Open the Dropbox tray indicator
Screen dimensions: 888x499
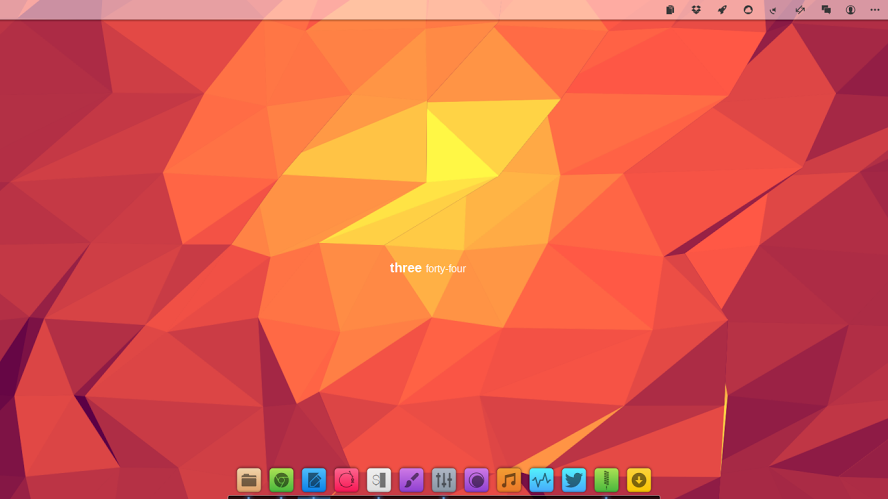696,10
